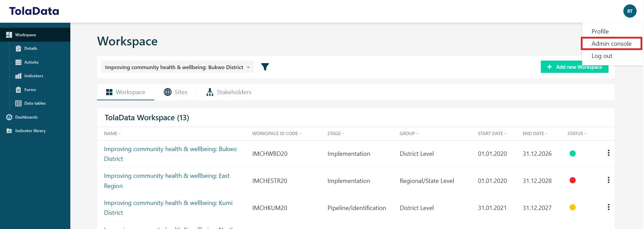Screen dimensions: 644x229
Task: Switch to the Stakeholders tab
Action: pos(229,92)
